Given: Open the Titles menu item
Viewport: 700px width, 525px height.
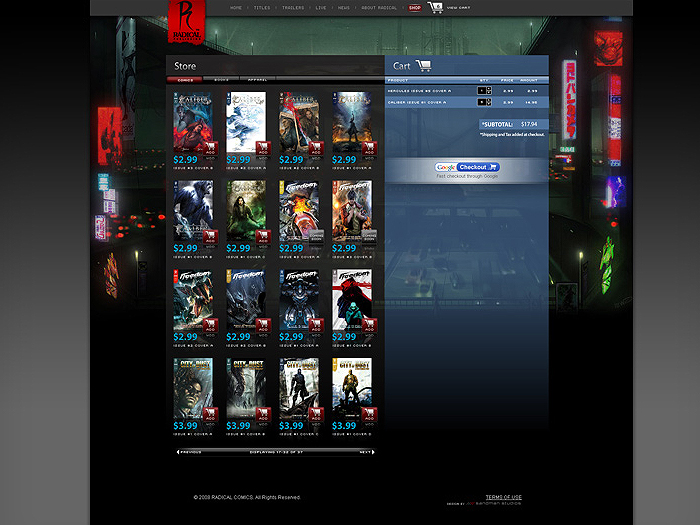Looking at the screenshot, I should tap(262, 8).
